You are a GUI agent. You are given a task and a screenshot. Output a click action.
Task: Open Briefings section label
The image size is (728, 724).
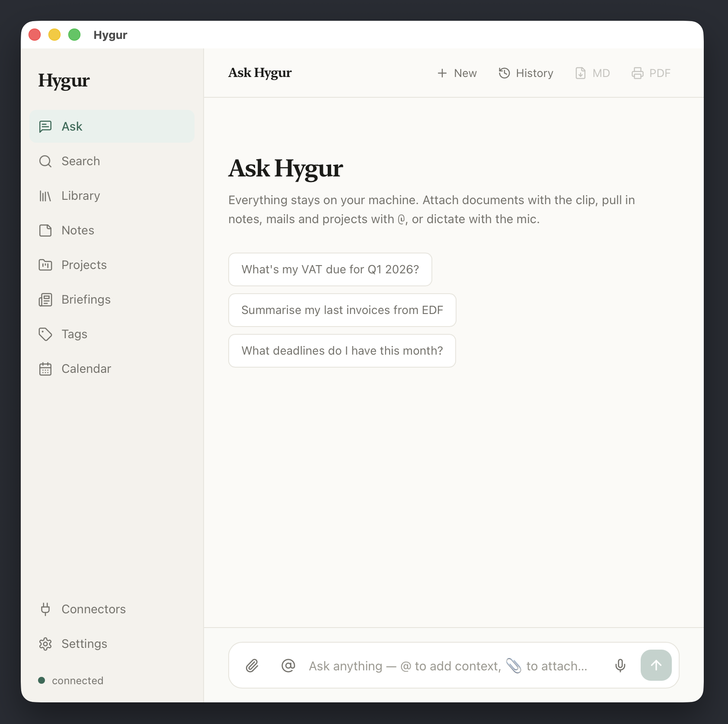[86, 299]
